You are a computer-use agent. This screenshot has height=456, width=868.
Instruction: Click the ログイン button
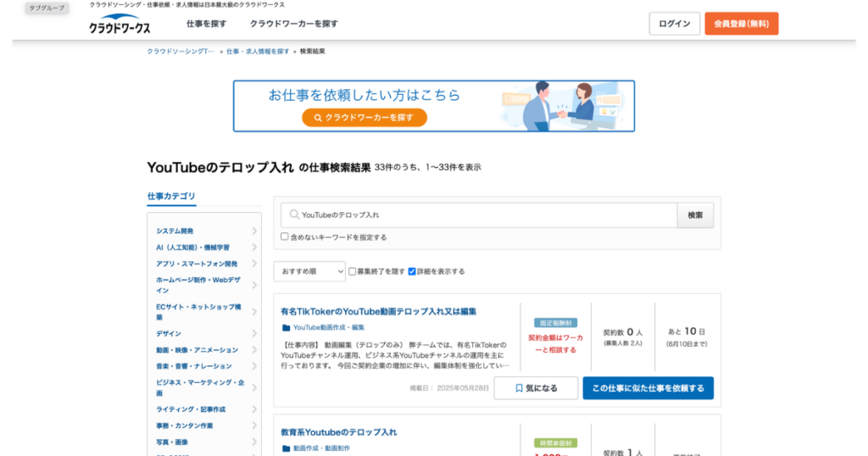click(674, 24)
